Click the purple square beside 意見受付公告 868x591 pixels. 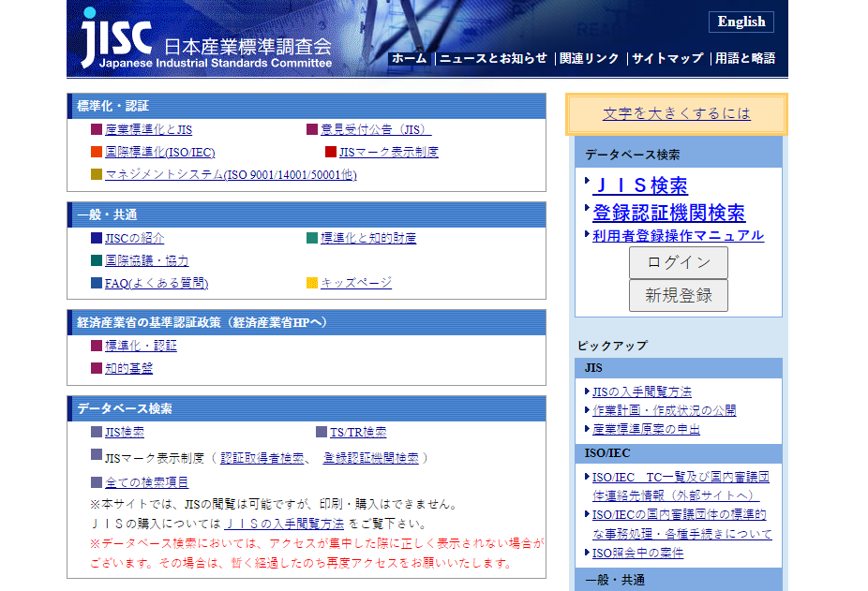pos(311,129)
